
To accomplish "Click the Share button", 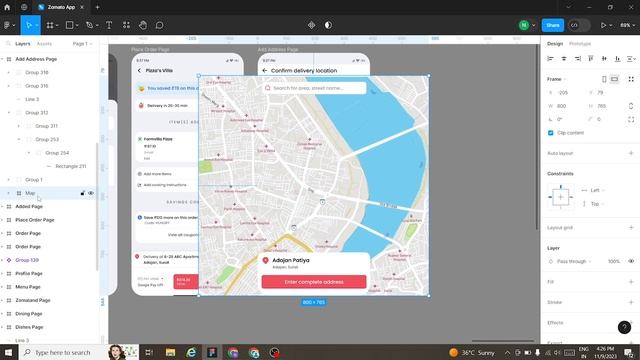I will (x=553, y=25).
